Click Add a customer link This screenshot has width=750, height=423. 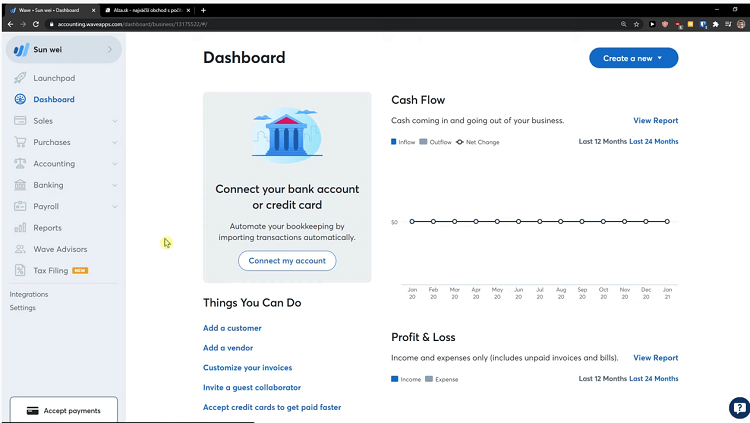coord(232,328)
